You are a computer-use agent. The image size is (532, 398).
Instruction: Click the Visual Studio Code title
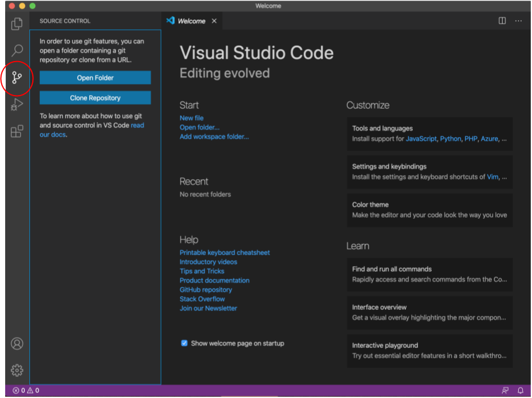coord(257,53)
